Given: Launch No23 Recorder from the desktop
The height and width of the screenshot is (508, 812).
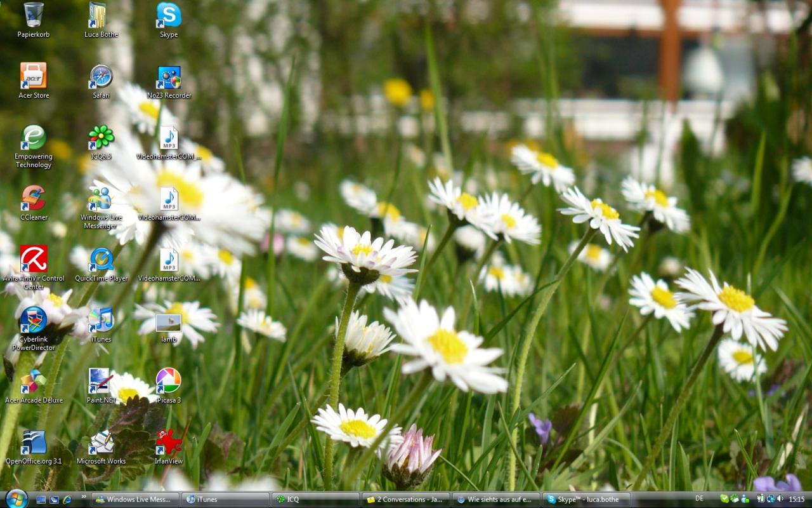Looking at the screenshot, I should [169, 78].
